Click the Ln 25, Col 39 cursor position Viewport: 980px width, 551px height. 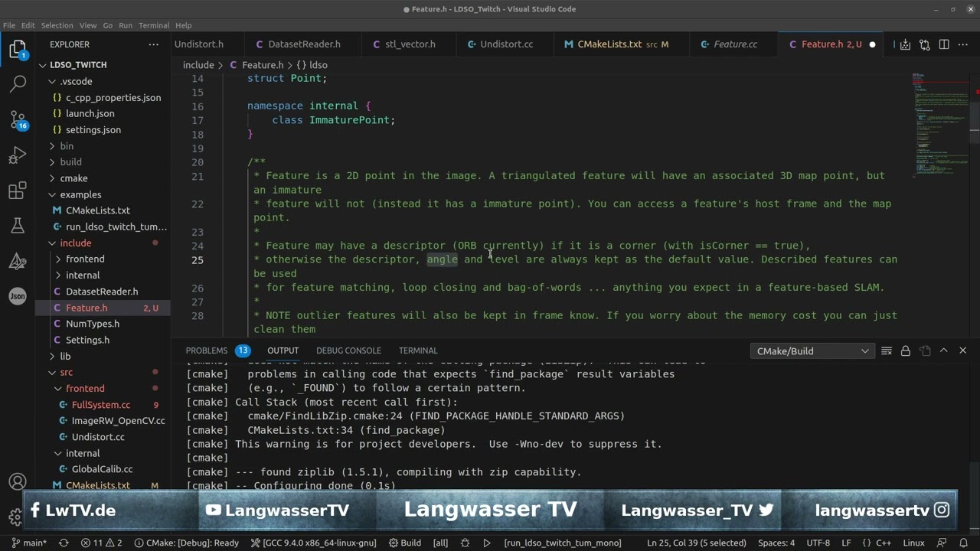click(x=696, y=543)
